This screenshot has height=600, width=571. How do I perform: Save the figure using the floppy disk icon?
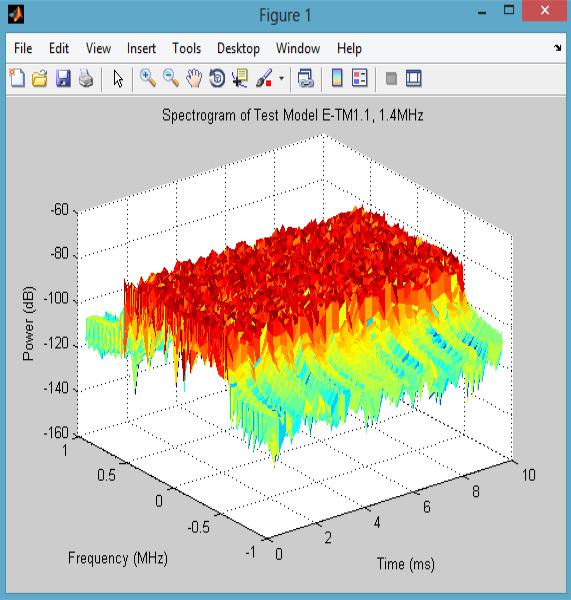point(63,78)
